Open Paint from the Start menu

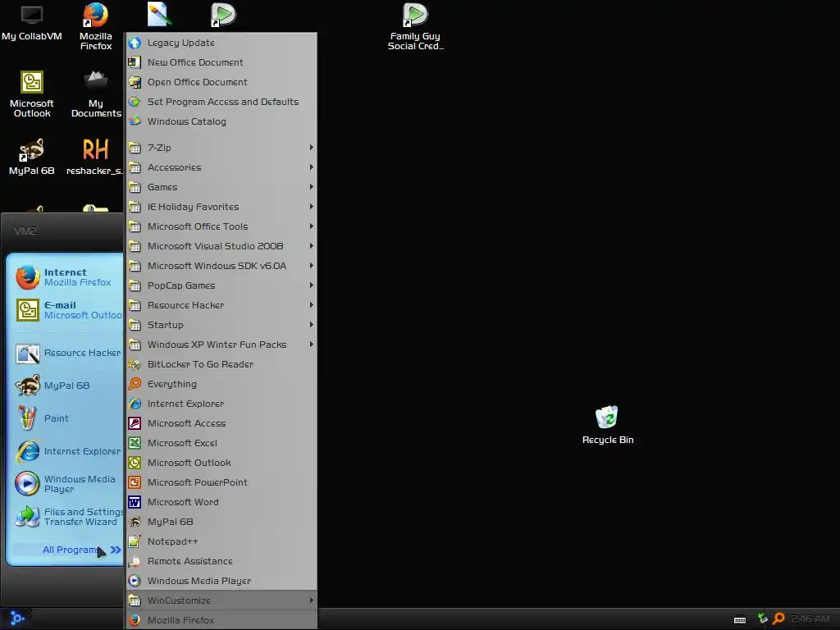click(x=68, y=418)
